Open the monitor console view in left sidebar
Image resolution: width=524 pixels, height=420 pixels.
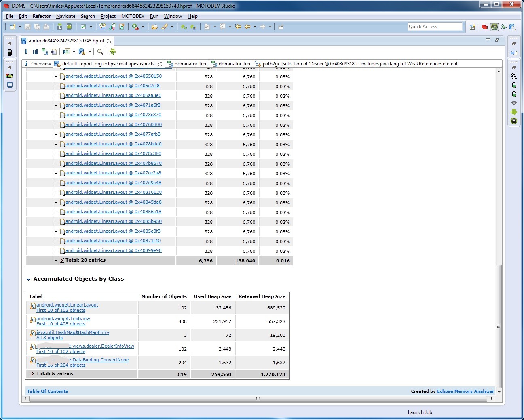pos(10,85)
